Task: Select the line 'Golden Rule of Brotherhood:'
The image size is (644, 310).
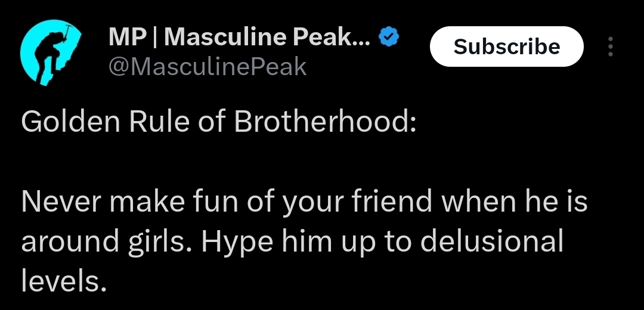Action: coord(218,122)
